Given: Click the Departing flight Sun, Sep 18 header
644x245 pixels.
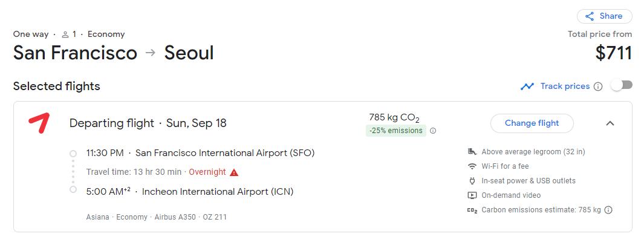Looking at the screenshot, I should (148, 123).
